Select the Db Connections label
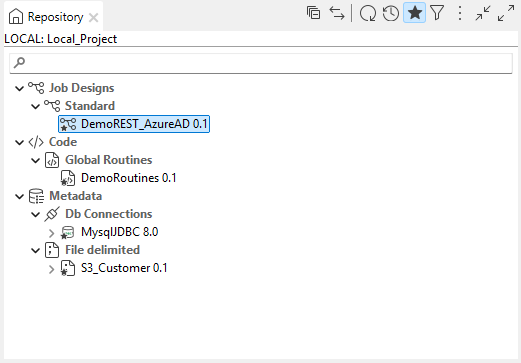 click(x=109, y=214)
